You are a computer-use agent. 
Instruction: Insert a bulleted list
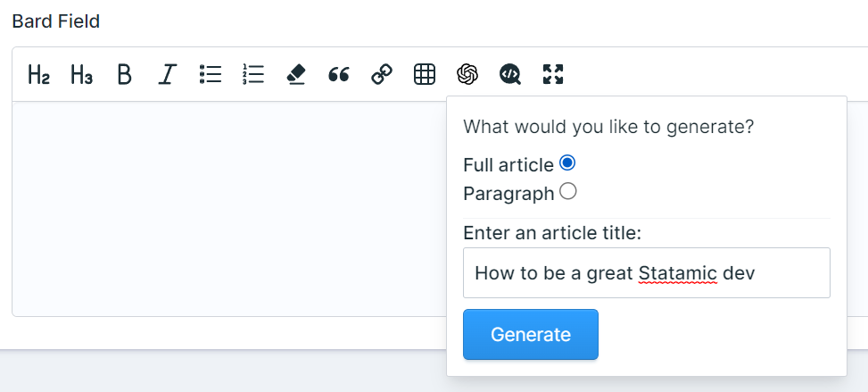(211, 74)
